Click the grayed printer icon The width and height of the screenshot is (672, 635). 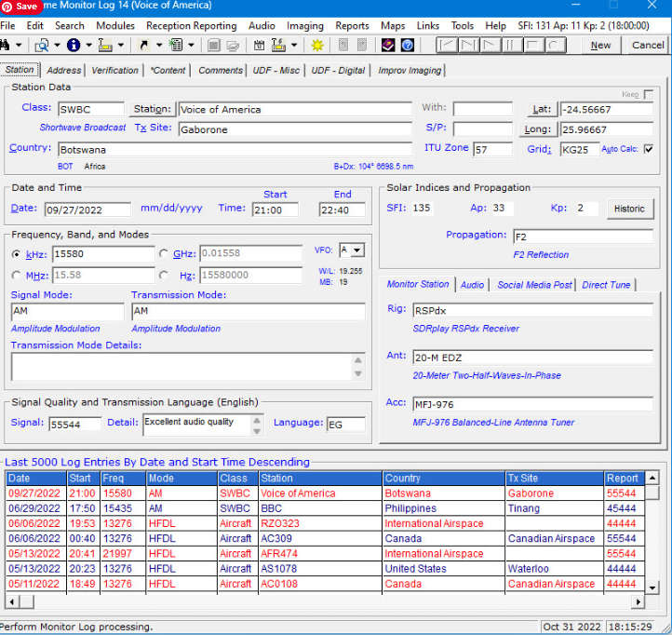pyautogui.click(x=233, y=45)
